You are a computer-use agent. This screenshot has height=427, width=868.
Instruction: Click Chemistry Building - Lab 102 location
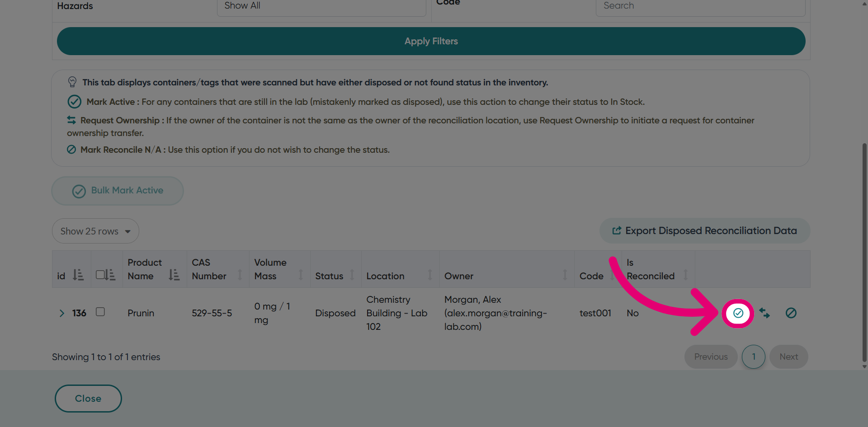coord(397,313)
